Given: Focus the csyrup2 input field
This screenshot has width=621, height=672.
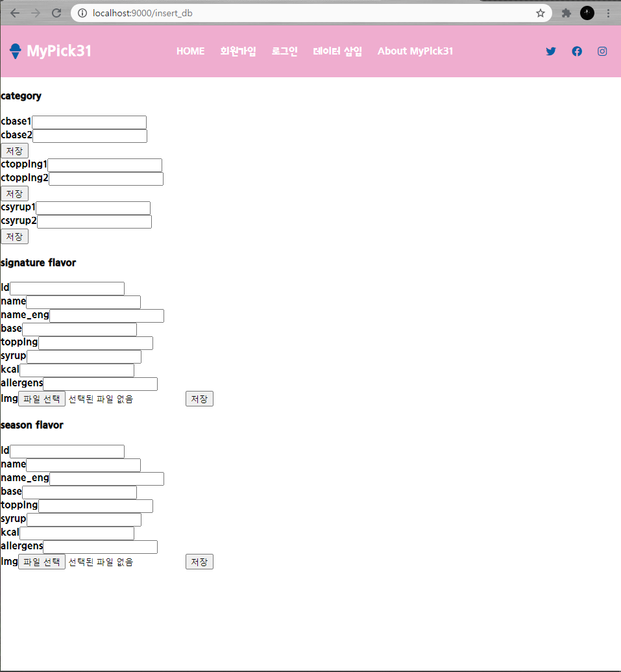Looking at the screenshot, I should click(95, 221).
